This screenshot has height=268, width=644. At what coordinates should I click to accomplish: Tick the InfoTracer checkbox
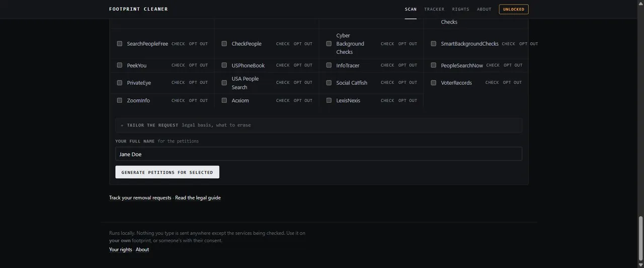(x=329, y=65)
